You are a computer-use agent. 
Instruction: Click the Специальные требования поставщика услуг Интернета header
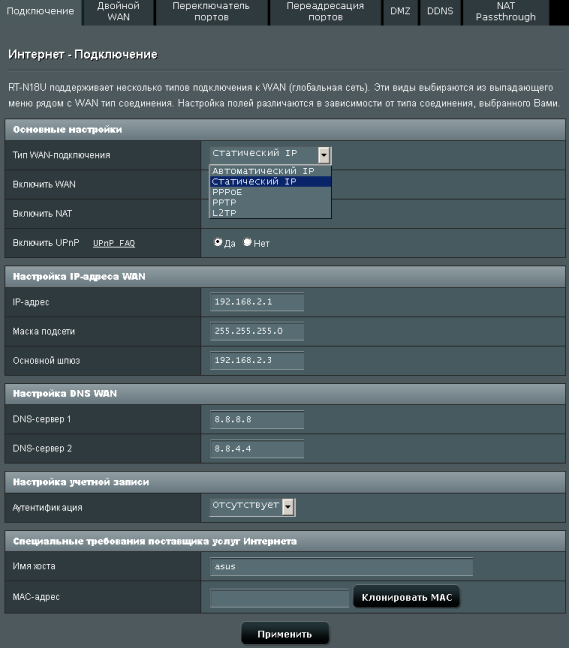[x=285, y=541]
